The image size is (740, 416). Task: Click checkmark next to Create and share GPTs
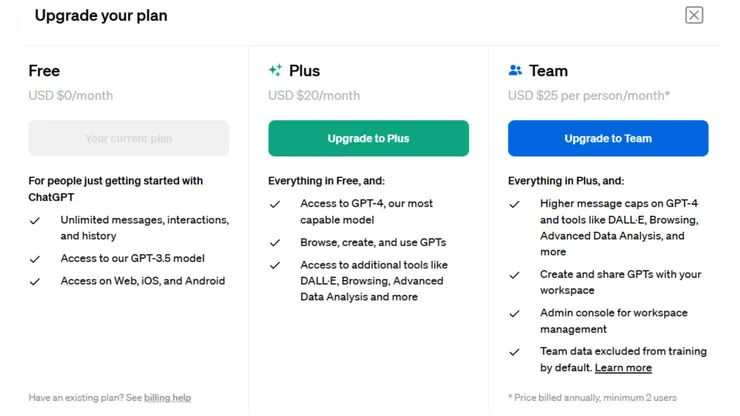click(x=515, y=275)
